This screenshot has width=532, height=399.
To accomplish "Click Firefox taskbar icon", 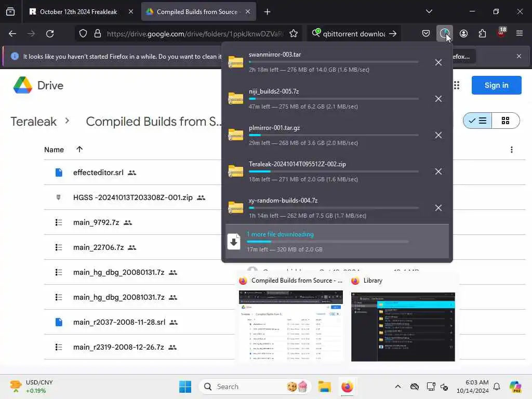I will (347, 387).
